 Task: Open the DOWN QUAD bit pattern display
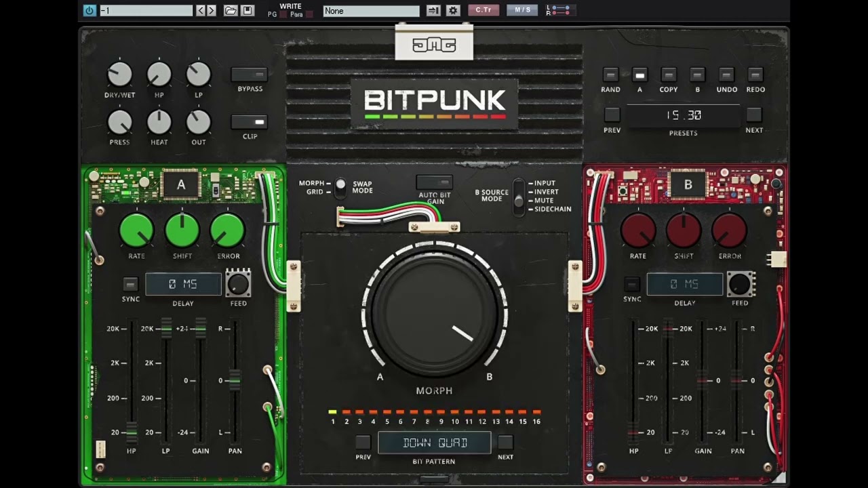click(x=434, y=443)
